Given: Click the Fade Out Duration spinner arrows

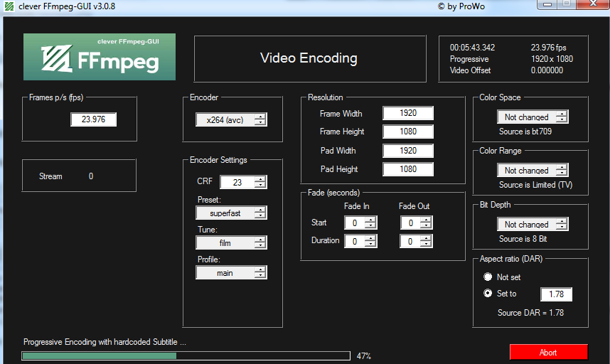Looking at the screenshot, I should coord(426,241).
